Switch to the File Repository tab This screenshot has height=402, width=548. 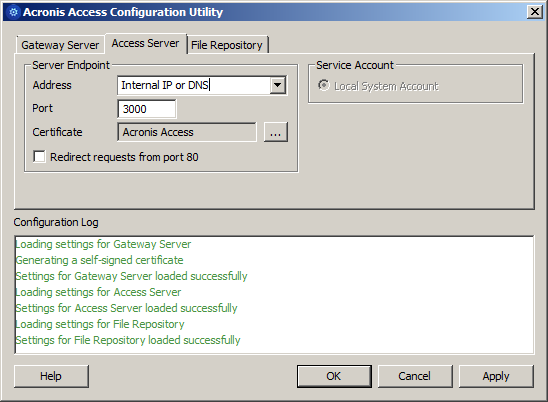227,45
